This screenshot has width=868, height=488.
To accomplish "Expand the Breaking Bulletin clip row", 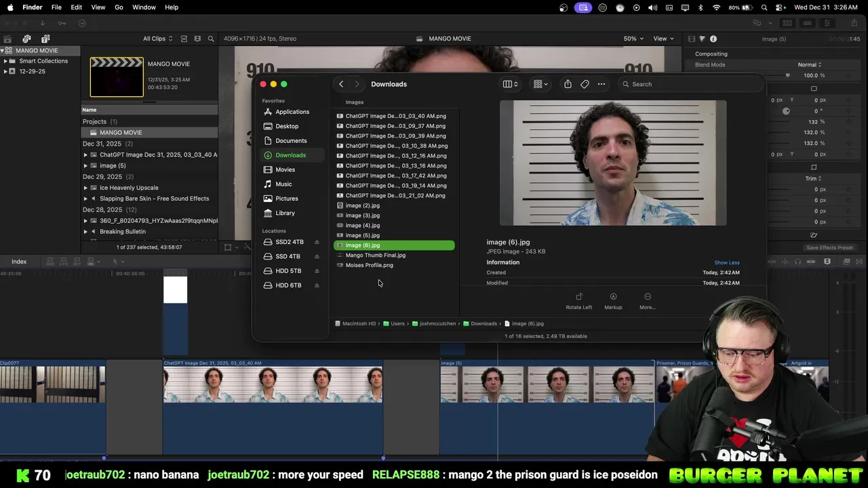I will click(85, 232).
